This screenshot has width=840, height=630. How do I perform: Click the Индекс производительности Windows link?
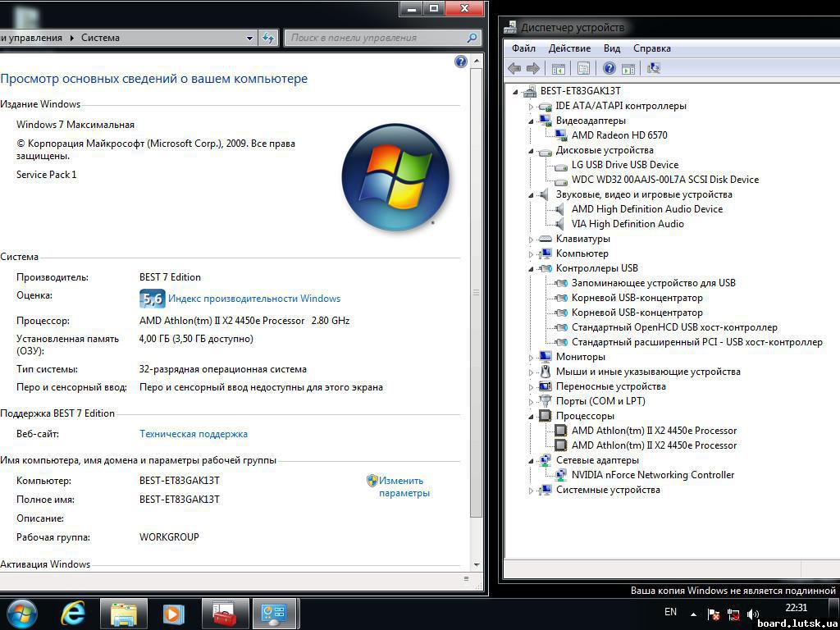tap(253, 299)
